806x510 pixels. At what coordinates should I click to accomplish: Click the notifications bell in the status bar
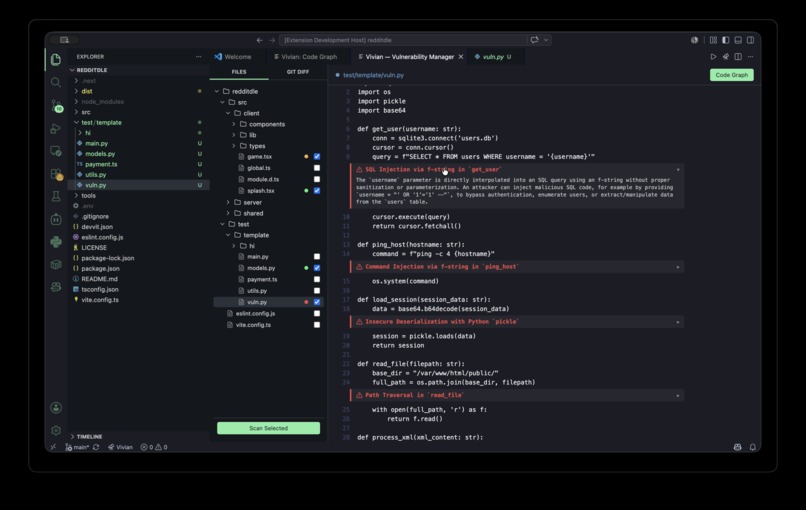click(x=753, y=447)
